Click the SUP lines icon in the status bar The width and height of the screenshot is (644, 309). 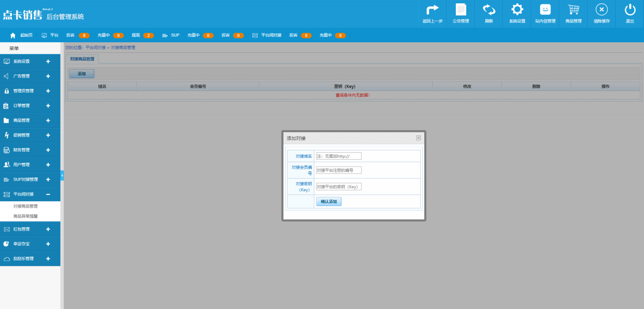coord(165,36)
